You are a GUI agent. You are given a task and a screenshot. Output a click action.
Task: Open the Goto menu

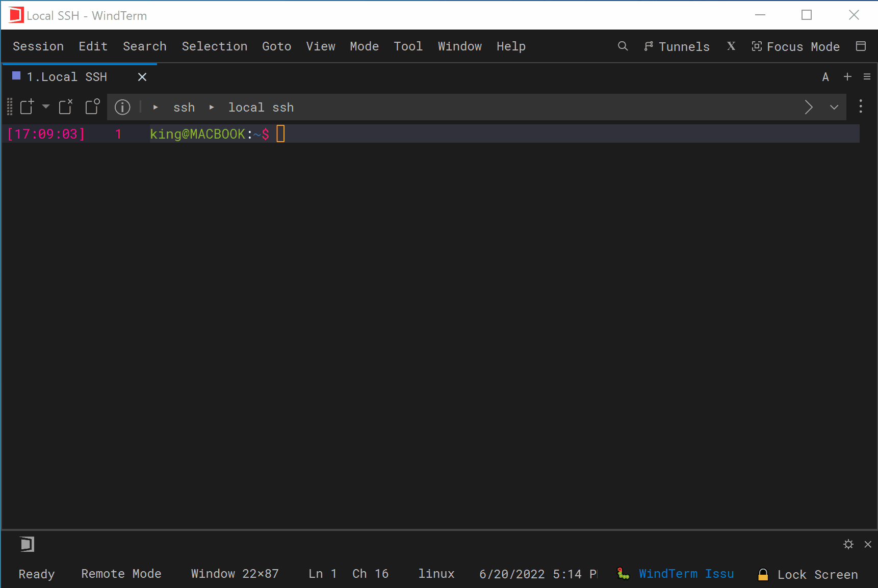(x=277, y=46)
